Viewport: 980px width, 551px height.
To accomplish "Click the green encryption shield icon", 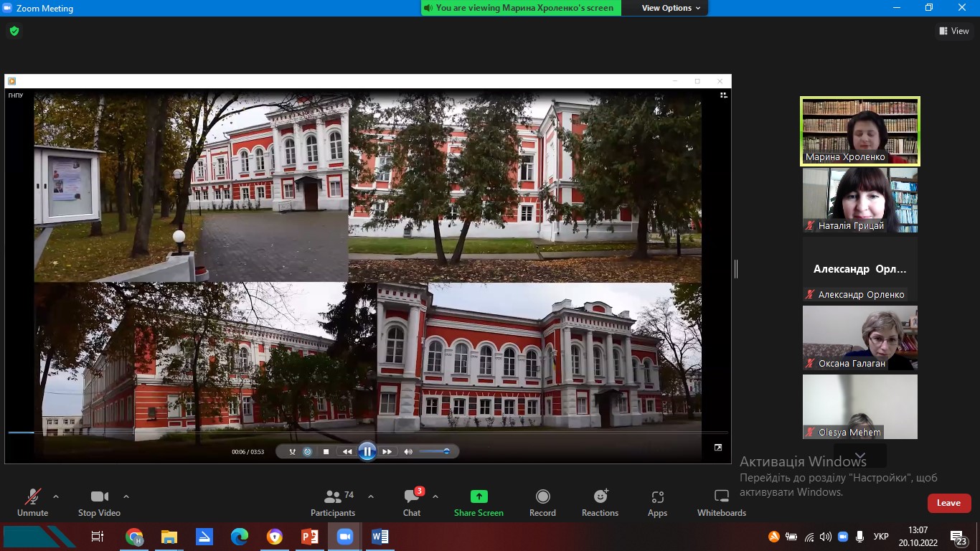I will click(x=14, y=31).
